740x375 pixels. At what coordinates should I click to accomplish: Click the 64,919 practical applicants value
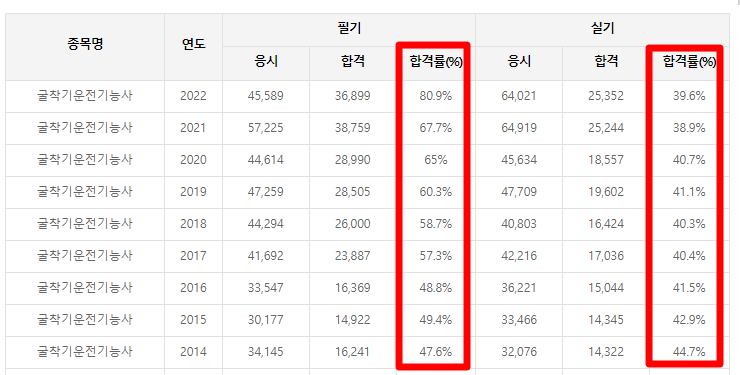[x=519, y=128]
